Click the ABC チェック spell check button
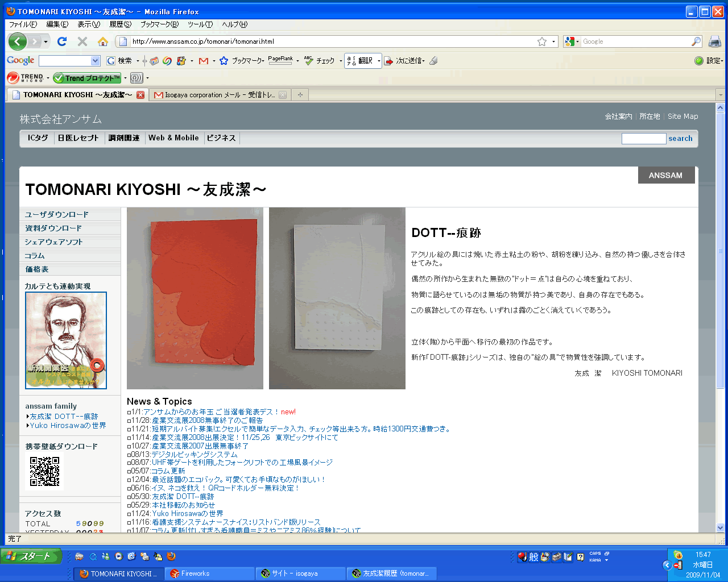 pyautogui.click(x=319, y=61)
